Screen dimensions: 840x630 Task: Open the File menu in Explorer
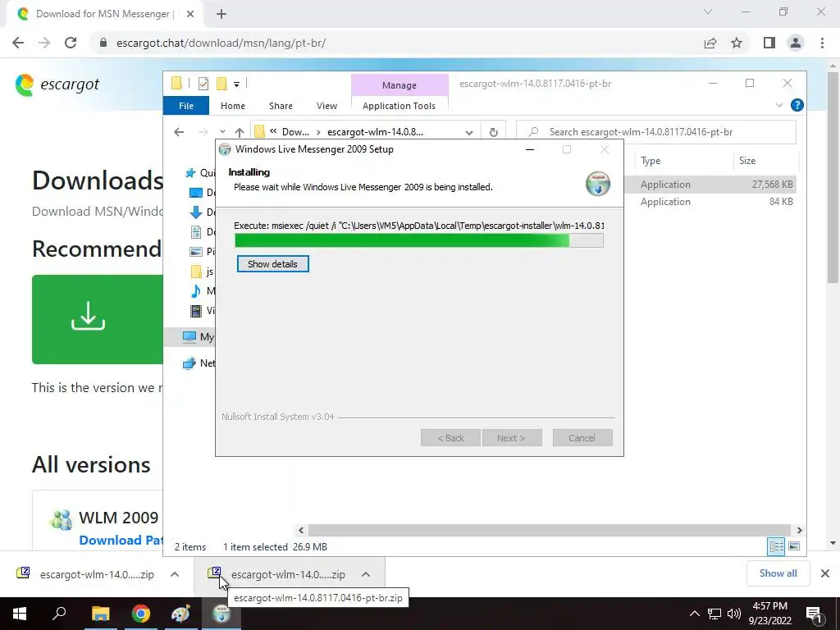(x=186, y=106)
